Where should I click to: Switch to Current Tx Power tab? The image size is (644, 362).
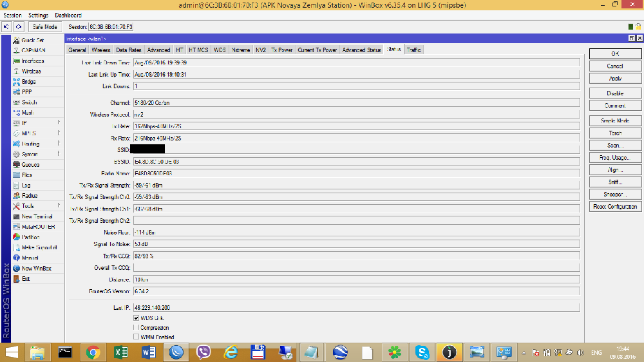click(317, 50)
